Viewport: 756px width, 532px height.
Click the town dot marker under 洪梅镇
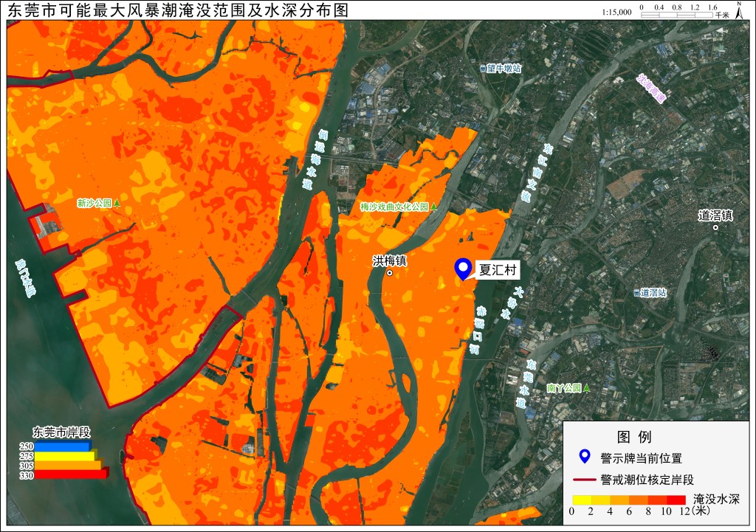390,273
